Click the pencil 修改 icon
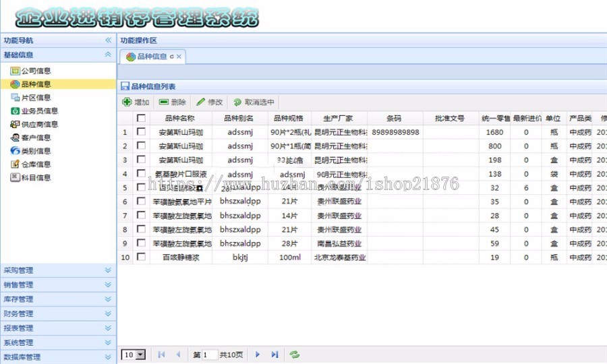This screenshot has width=607, height=364. [200, 102]
